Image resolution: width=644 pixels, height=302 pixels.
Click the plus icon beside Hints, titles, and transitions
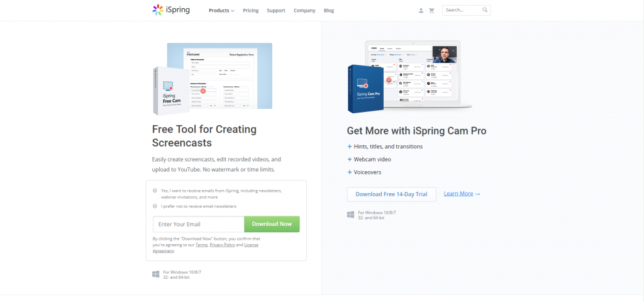pos(350,146)
